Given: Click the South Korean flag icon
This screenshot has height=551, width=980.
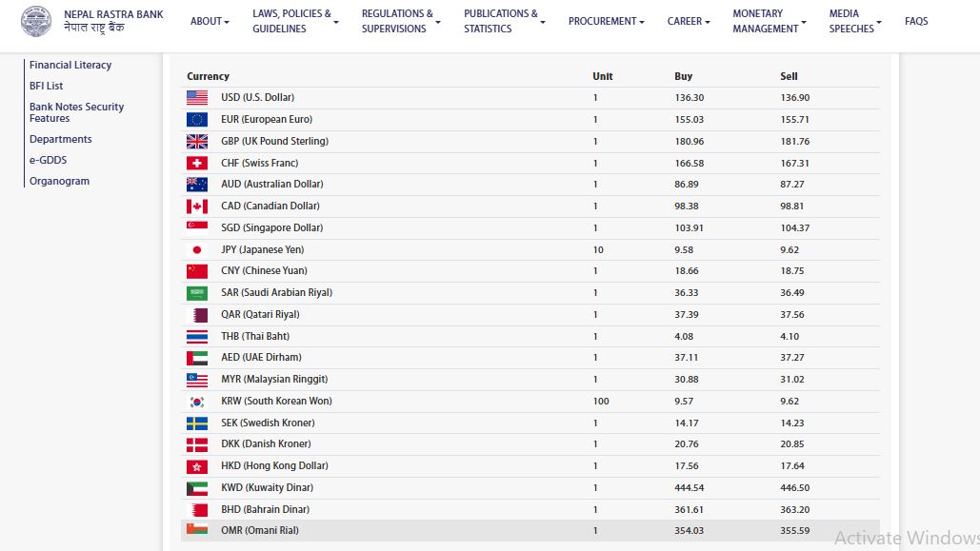Looking at the screenshot, I should 197,402.
